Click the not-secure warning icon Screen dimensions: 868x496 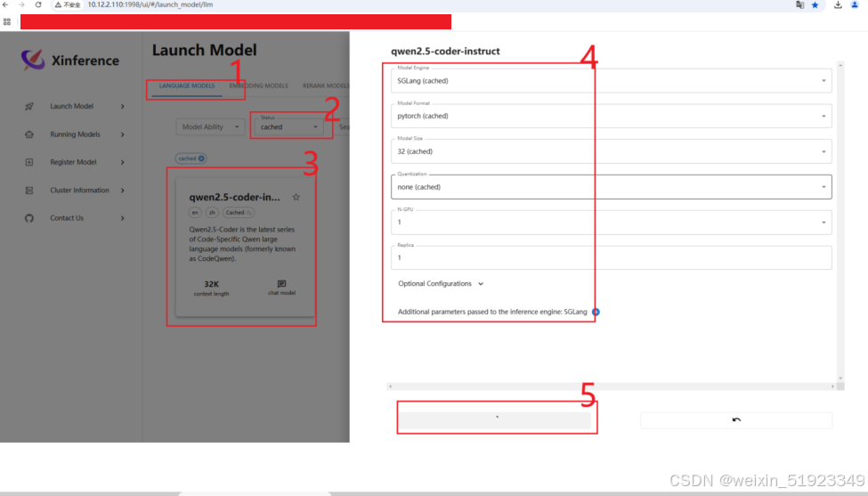coord(58,5)
